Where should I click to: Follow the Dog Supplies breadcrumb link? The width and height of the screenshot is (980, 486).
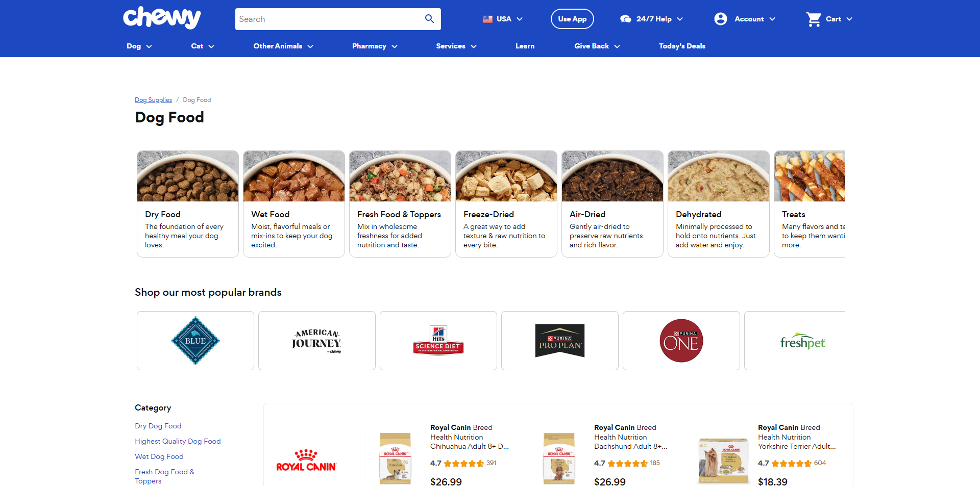pyautogui.click(x=153, y=100)
